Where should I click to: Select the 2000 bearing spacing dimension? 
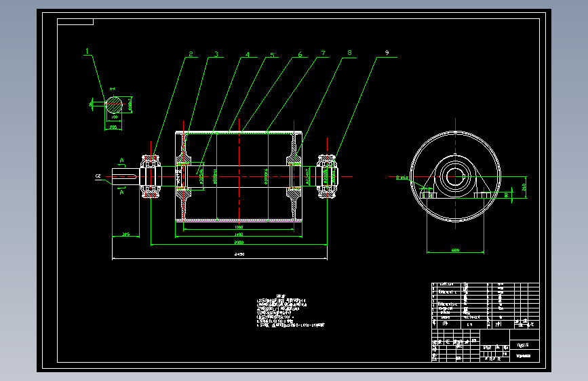239,243
